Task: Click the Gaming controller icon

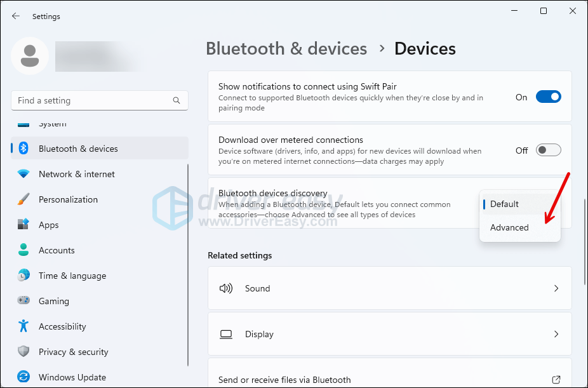Action: click(x=23, y=301)
